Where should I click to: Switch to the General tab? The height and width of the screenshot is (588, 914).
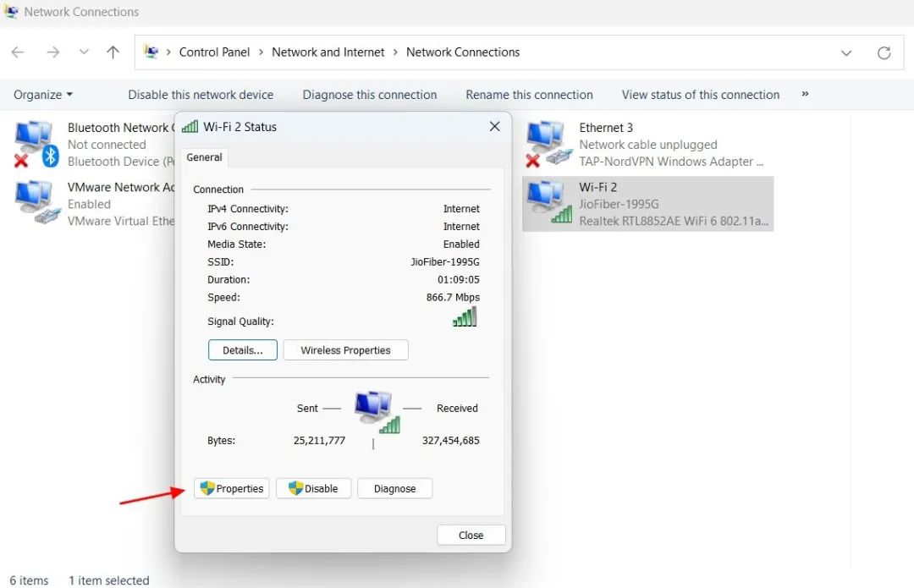pyautogui.click(x=204, y=157)
